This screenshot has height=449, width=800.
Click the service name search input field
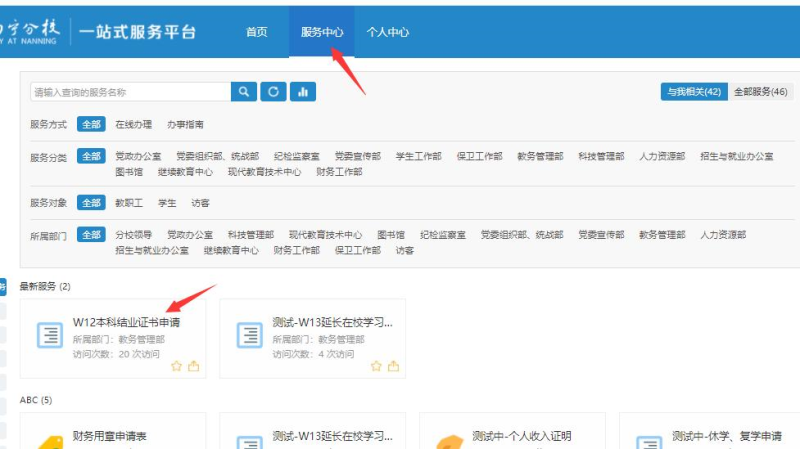click(130, 92)
